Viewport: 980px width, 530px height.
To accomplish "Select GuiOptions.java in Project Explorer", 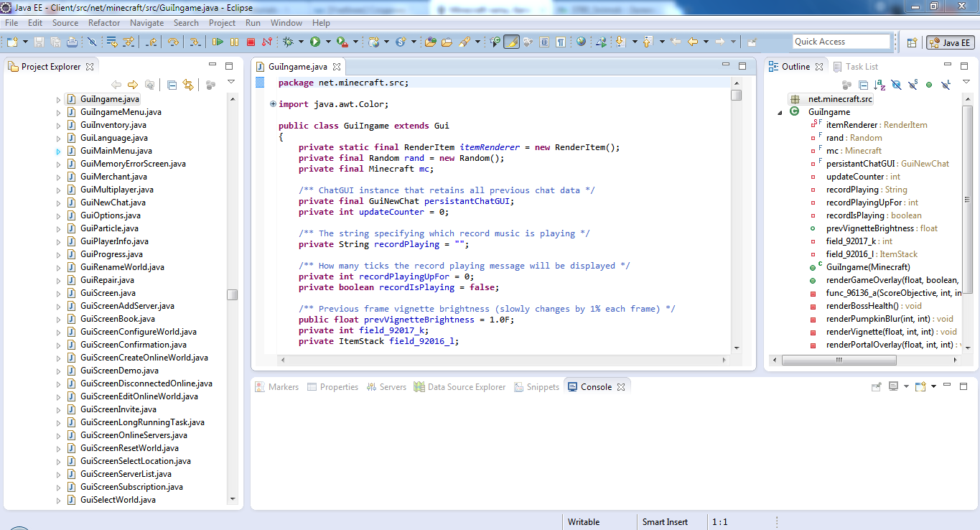I will pyautogui.click(x=111, y=215).
